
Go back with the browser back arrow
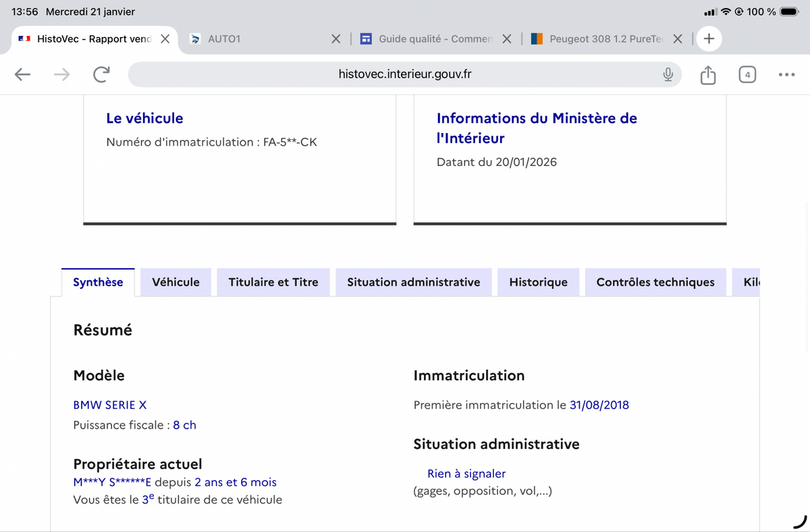23,74
